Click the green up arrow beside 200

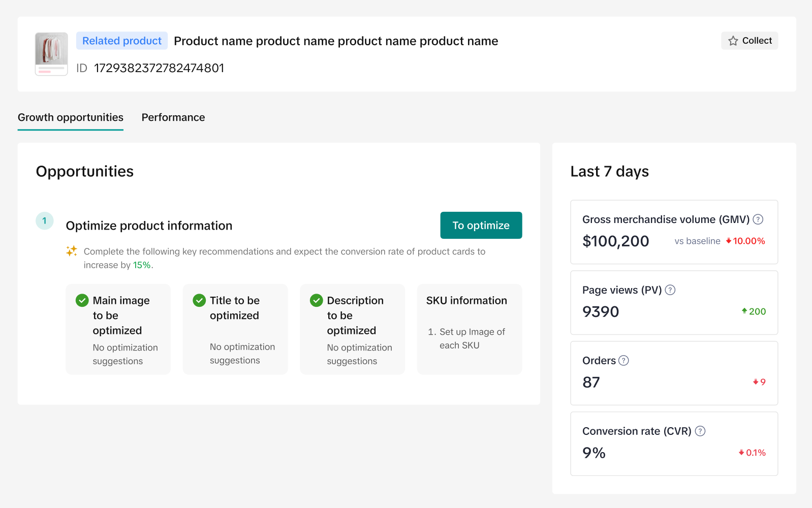tap(744, 311)
